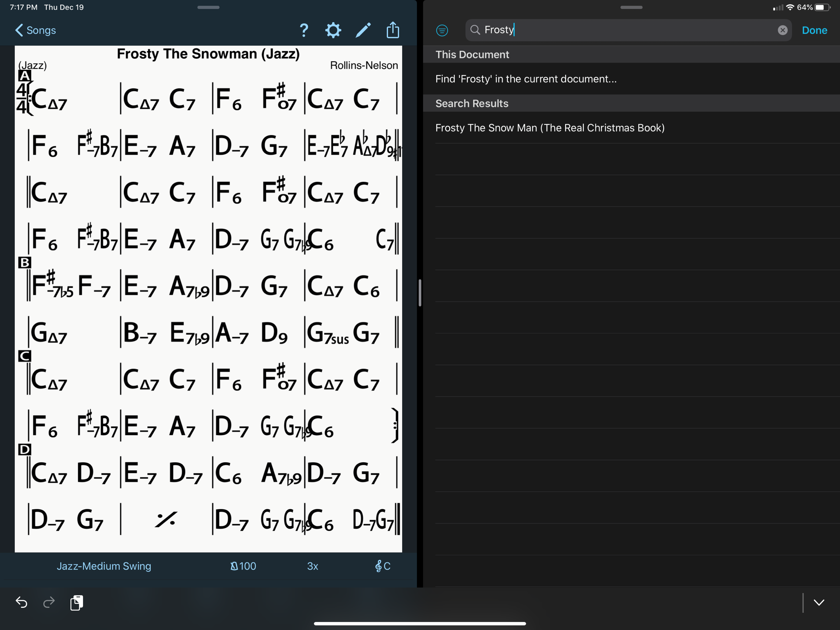Image resolution: width=840 pixels, height=630 pixels.
Task: Tap the GΔ7 chord
Action: tap(49, 333)
